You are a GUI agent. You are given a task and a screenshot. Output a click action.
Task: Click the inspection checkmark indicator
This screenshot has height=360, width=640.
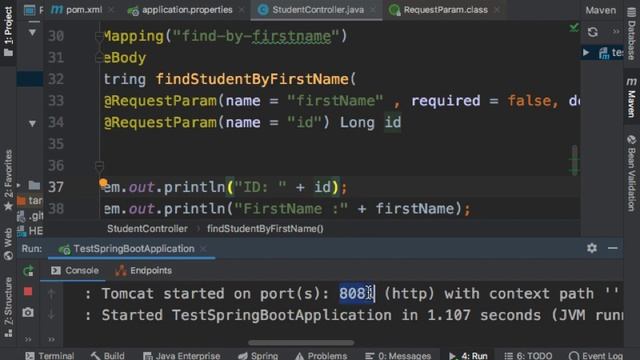(574, 28)
